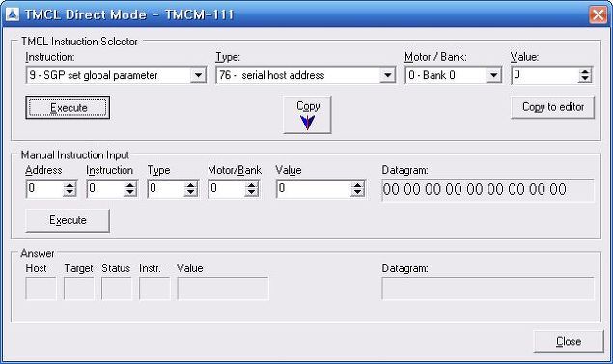Increment the manual Value spinner
Screen dimensions: 613x364
point(358,185)
